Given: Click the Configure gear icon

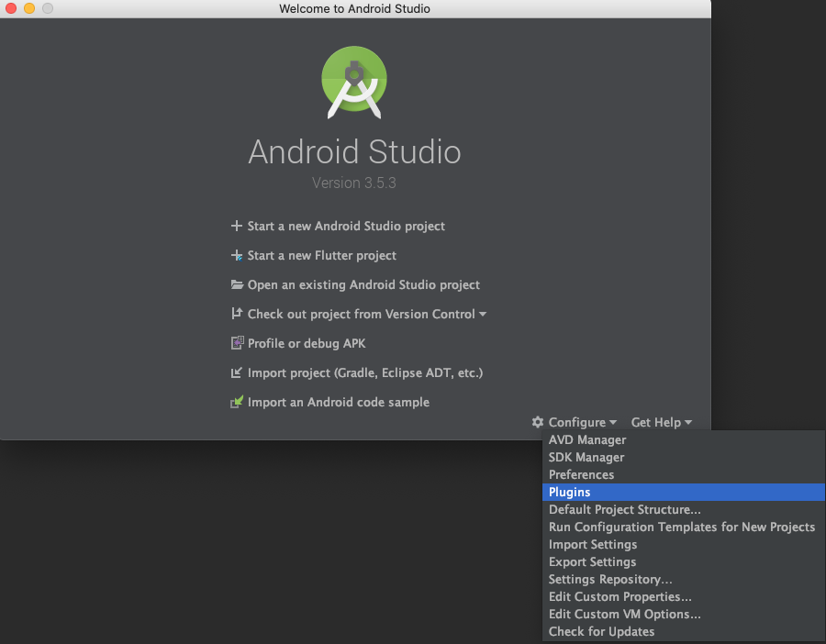Looking at the screenshot, I should click(537, 422).
